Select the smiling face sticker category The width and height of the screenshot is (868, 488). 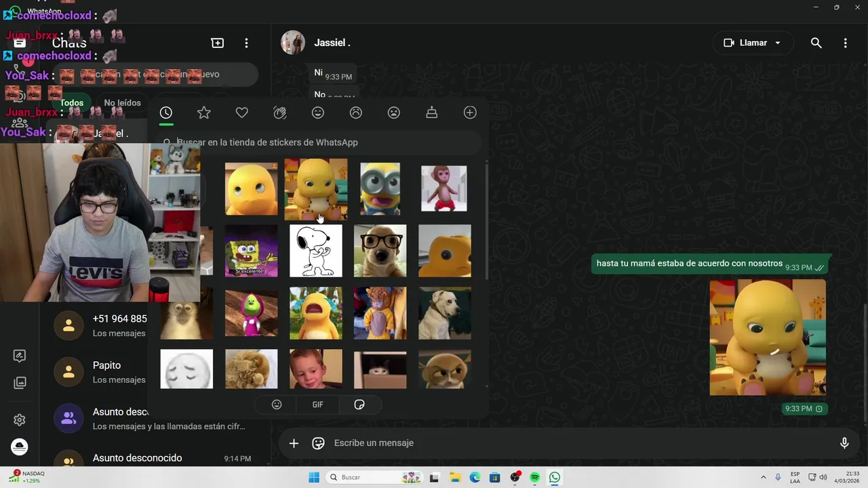pos(318,113)
